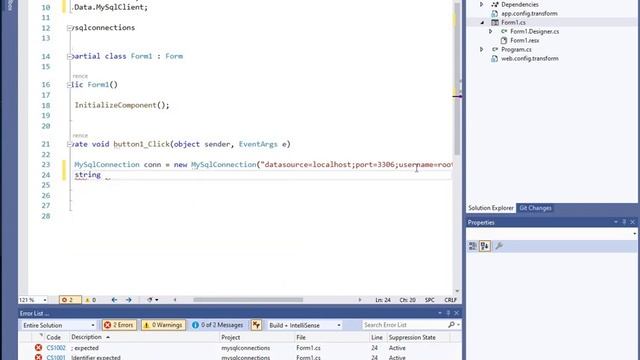Image resolution: width=640 pixels, height=360 pixels.
Task: Click the horizontal scrollbar thumb in editor
Action: point(248,300)
